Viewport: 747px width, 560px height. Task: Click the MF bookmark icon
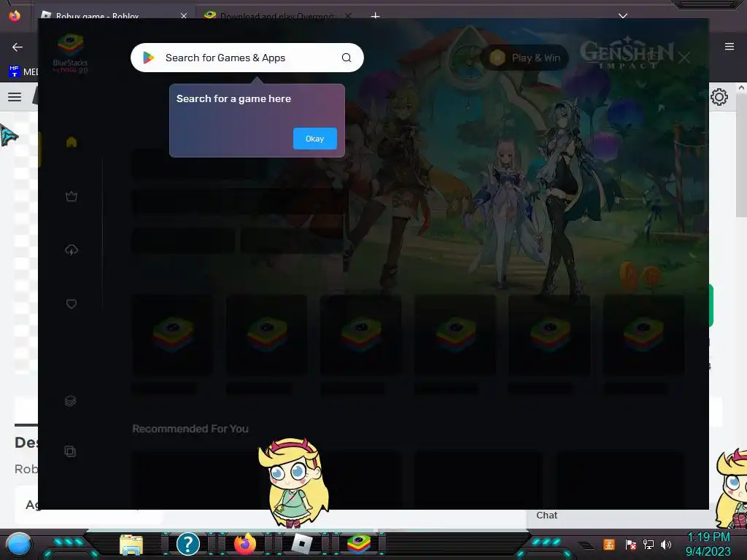(x=14, y=71)
